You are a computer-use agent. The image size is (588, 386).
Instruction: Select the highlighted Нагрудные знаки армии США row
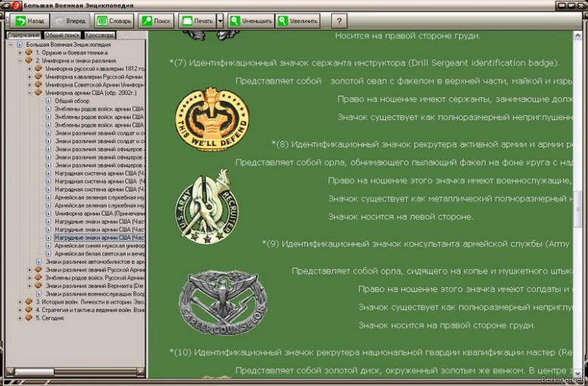click(99, 238)
